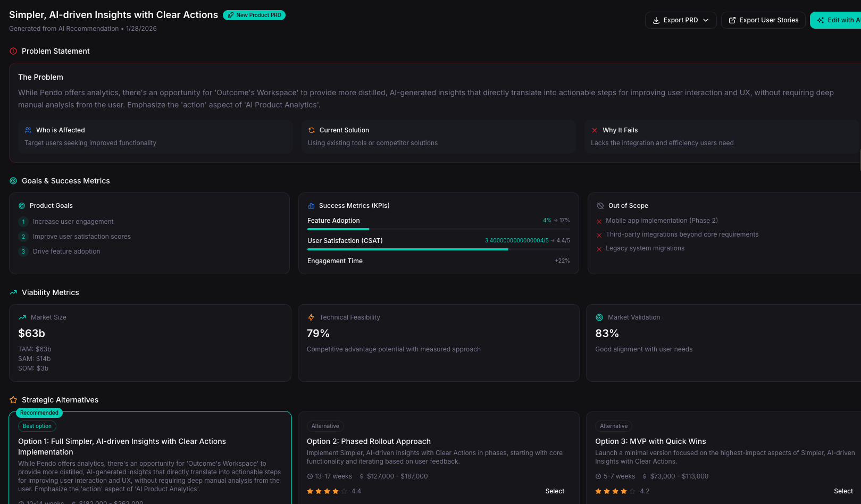The image size is (861, 504).
Task: Click the Success Metrics (KPIs) chart icon
Action: (311, 206)
